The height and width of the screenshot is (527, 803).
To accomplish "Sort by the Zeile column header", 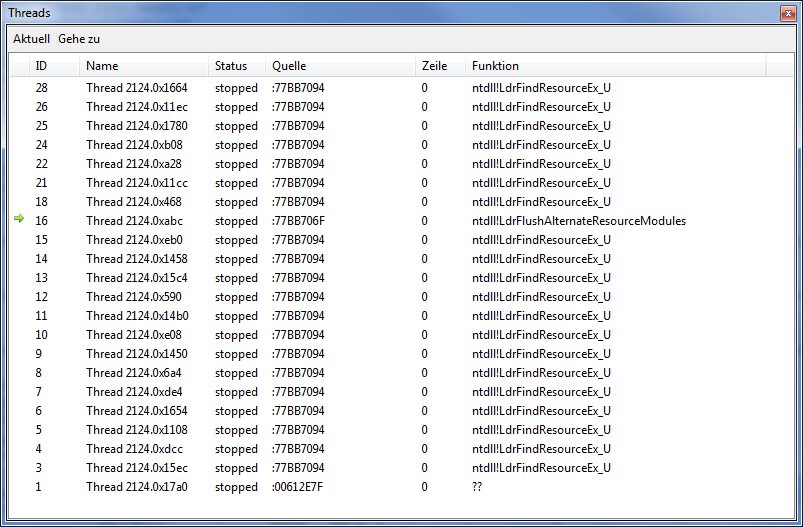I will coord(434,66).
